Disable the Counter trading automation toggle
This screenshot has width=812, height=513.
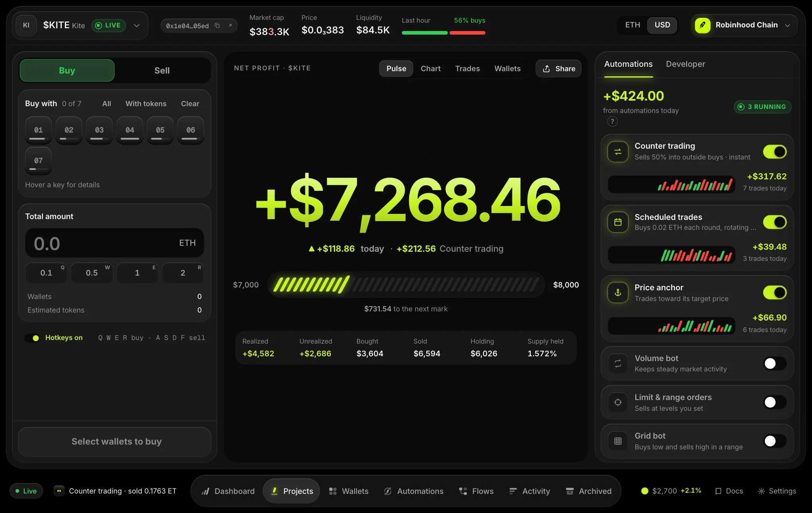(775, 152)
